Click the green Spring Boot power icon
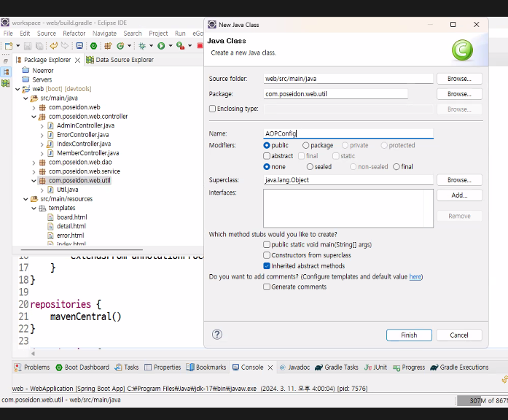Screen dimensions: 508x420 [93, 46]
